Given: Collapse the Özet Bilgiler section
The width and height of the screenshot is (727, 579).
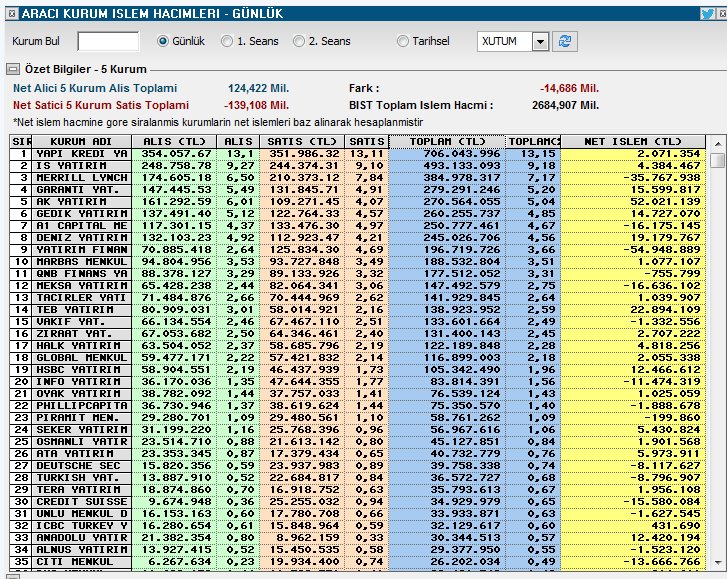Looking at the screenshot, I should click(x=13, y=69).
